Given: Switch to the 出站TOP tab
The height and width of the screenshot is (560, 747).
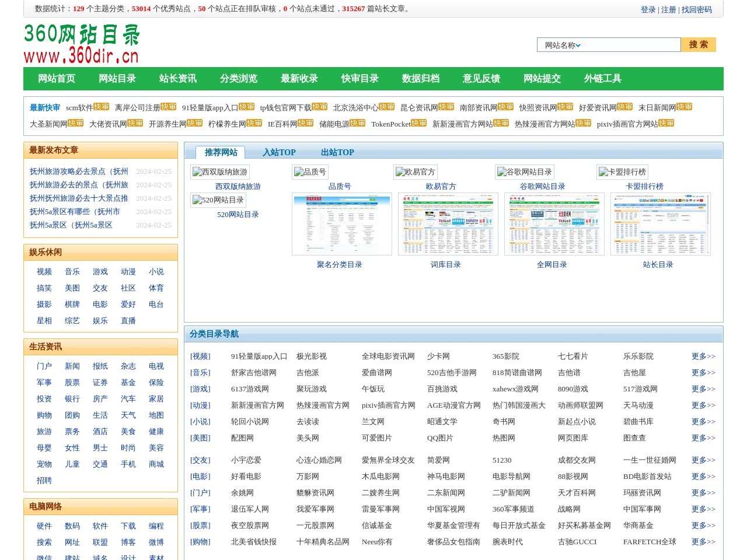Looking at the screenshot, I should (337, 152).
